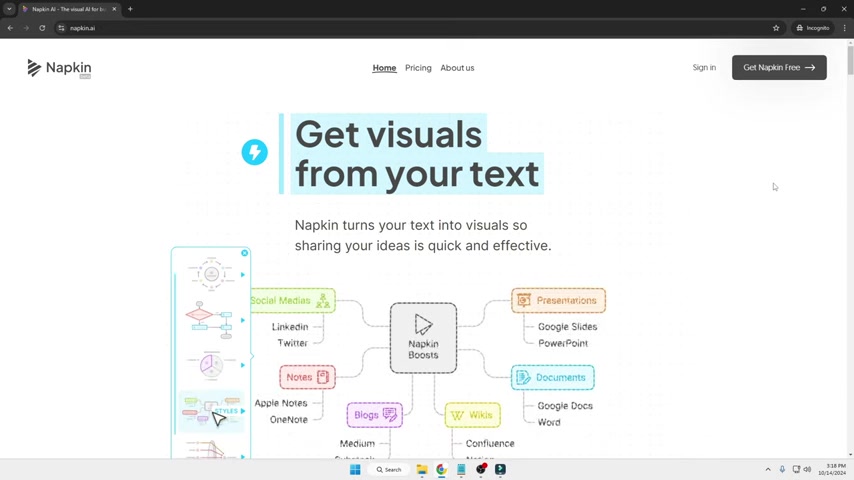The height and width of the screenshot is (480, 854).
Task: Click the Word text
Action: [549, 422]
